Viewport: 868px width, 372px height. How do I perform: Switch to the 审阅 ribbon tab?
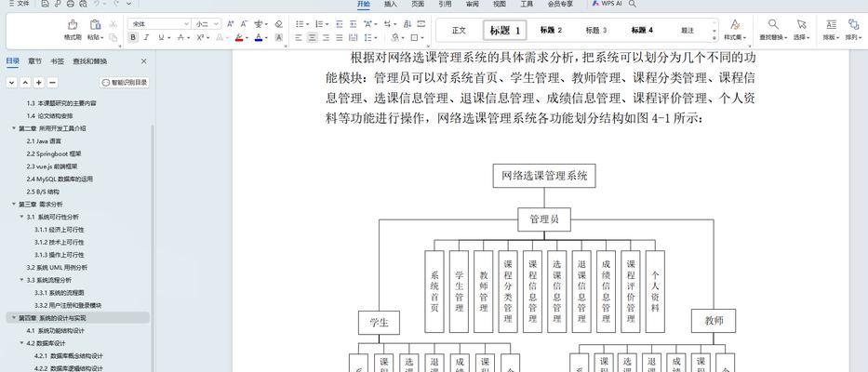(473, 4)
